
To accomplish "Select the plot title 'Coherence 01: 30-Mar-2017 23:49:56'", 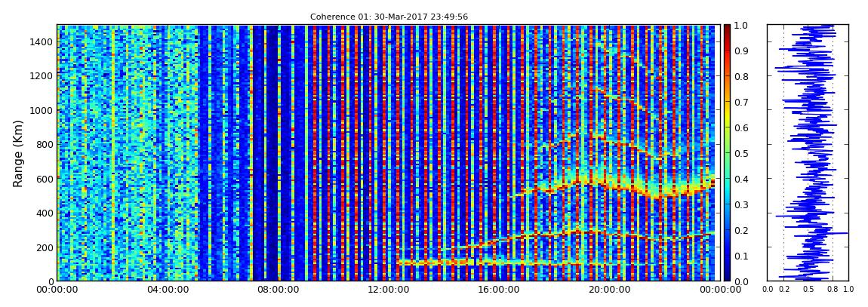I will point(389,17).
